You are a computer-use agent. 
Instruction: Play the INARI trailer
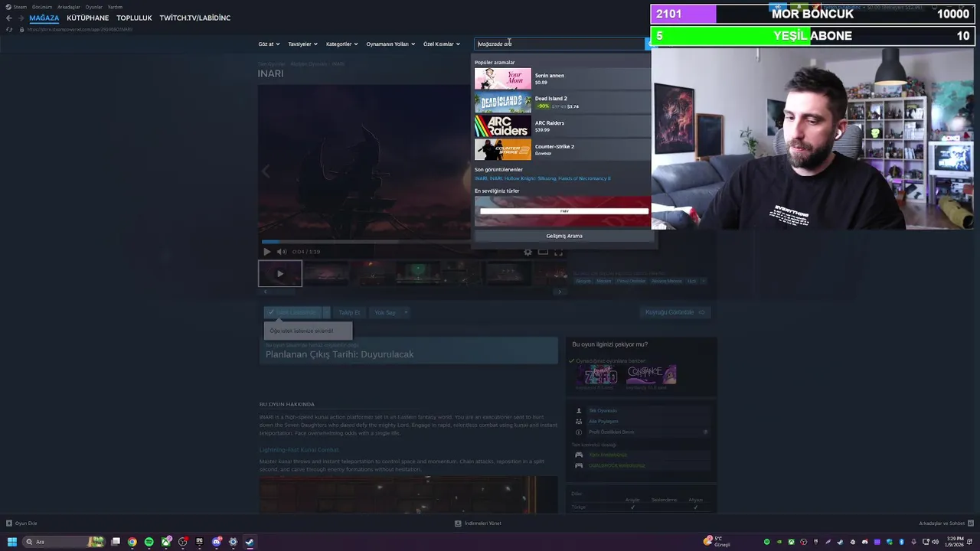(266, 252)
